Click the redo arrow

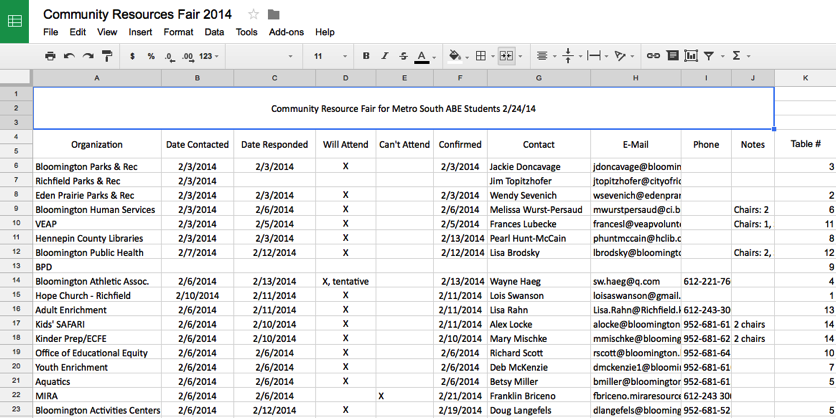88,56
